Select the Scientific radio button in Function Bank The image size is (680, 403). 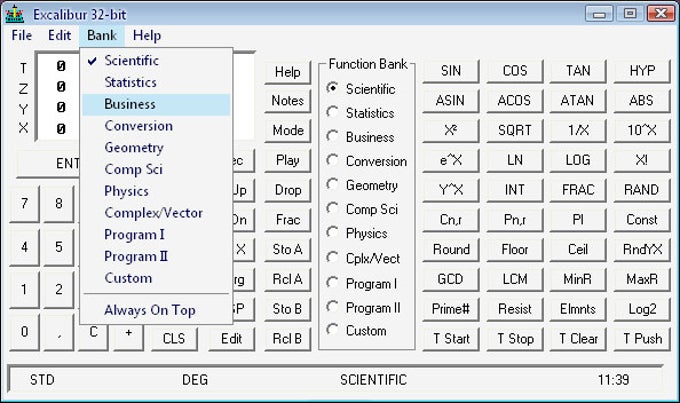333,88
